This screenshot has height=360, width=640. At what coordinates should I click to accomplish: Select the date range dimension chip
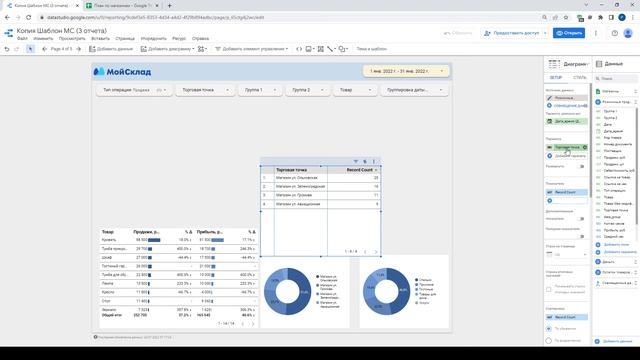click(x=567, y=121)
